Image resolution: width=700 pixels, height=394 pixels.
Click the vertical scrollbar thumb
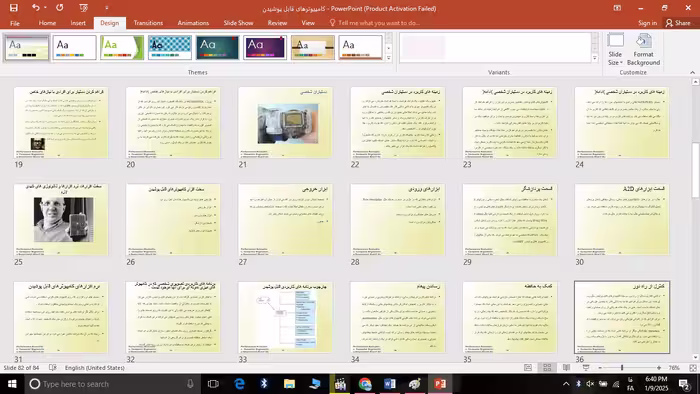[695, 170]
